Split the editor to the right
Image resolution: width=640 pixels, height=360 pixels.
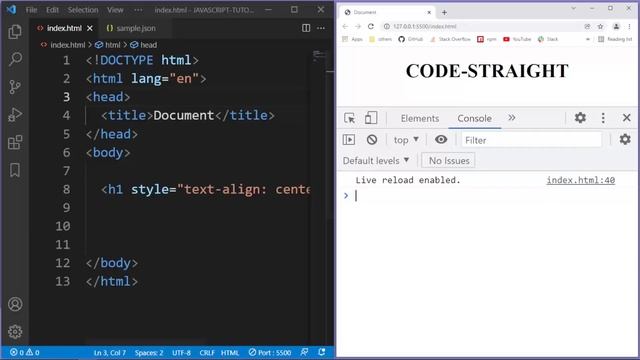click(306, 28)
